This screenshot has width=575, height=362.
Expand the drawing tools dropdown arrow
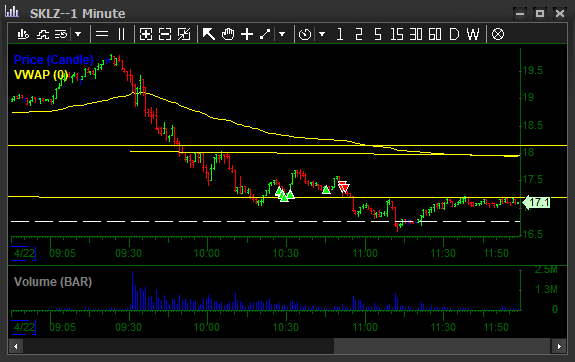pyautogui.click(x=282, y=34)
